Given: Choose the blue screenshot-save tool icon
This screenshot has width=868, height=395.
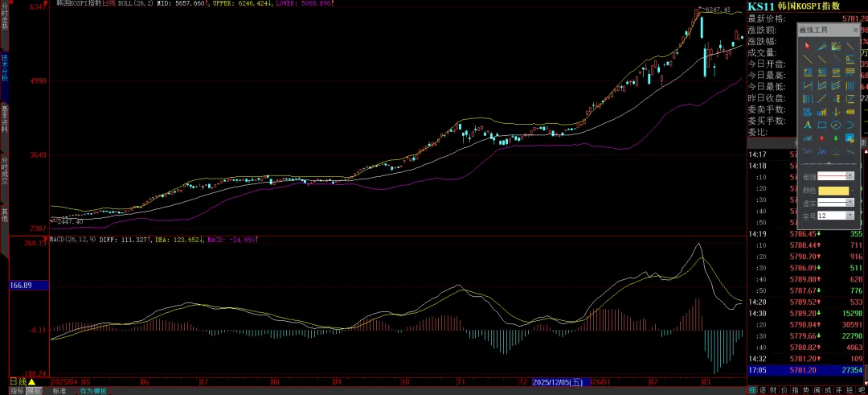Looking at the screenshot, I should click(x=850, y=138).
